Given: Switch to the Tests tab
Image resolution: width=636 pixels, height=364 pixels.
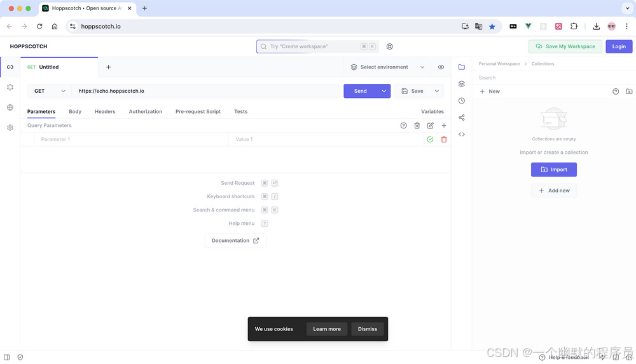Looking at the screenshot, I should point(241,111).
